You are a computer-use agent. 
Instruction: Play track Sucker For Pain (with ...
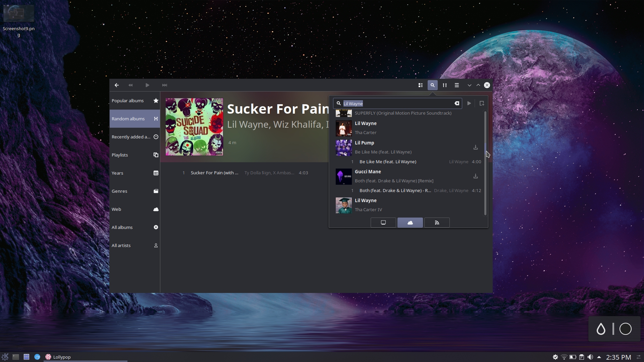point(245,173)
